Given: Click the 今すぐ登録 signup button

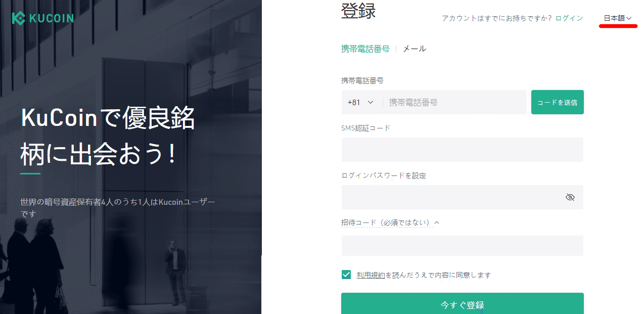Looking at the screenshot, I should [463, 305].
